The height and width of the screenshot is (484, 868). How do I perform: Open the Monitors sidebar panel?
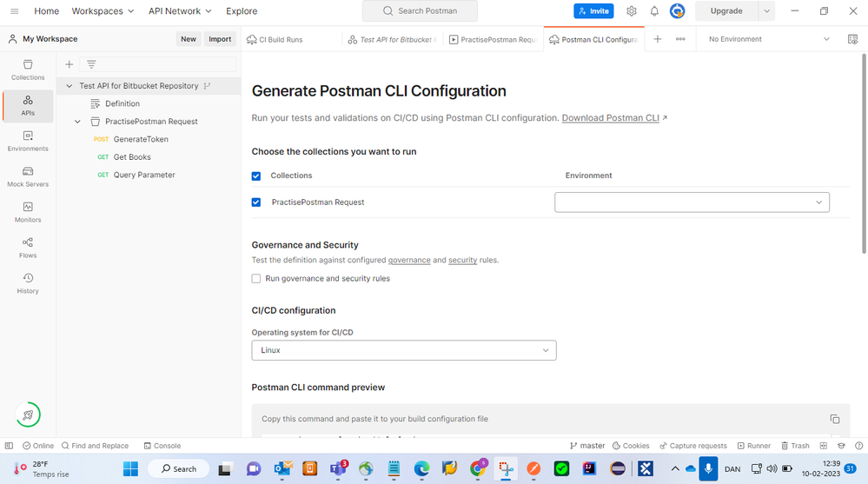28,212
